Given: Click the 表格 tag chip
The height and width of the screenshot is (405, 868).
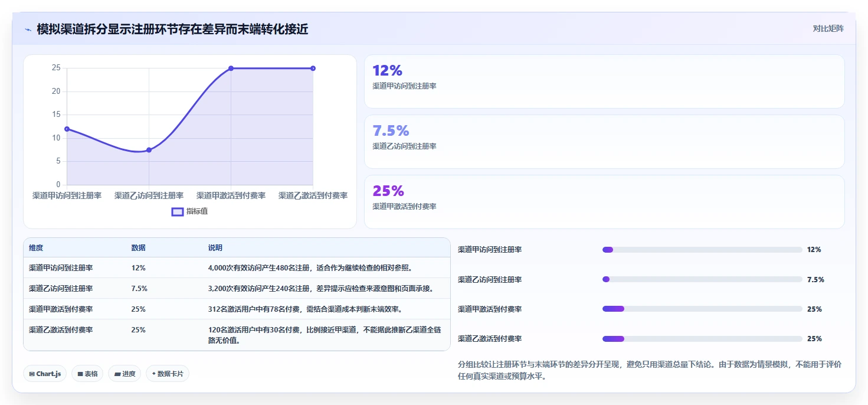Looking at the screenshot, I should click(87, 374).
